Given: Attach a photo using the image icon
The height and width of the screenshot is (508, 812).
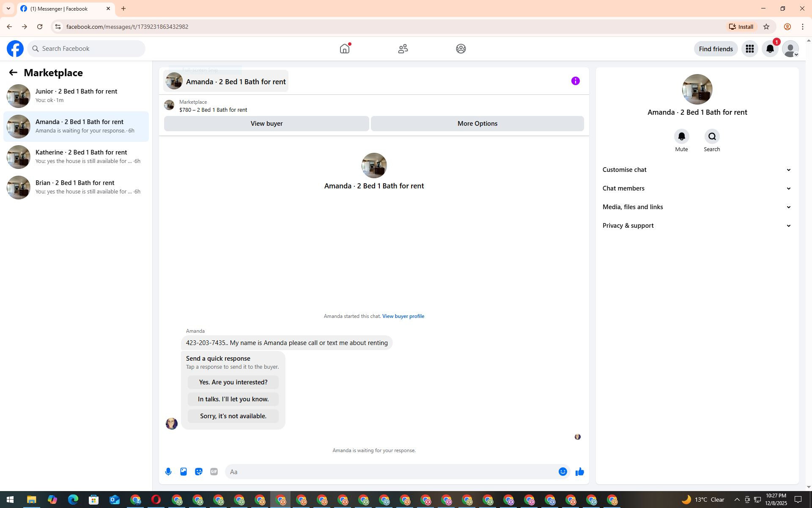Looking at the screenshot, I should point(184,472).
